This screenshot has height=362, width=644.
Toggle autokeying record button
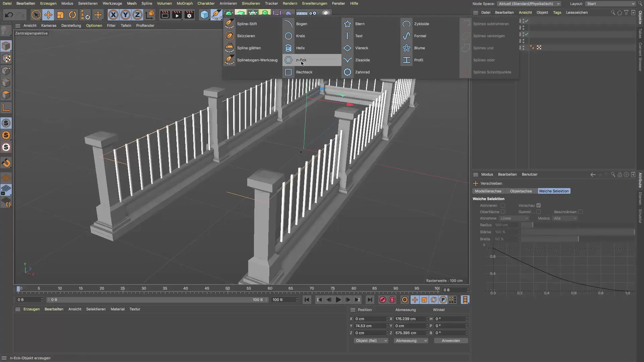392,300
